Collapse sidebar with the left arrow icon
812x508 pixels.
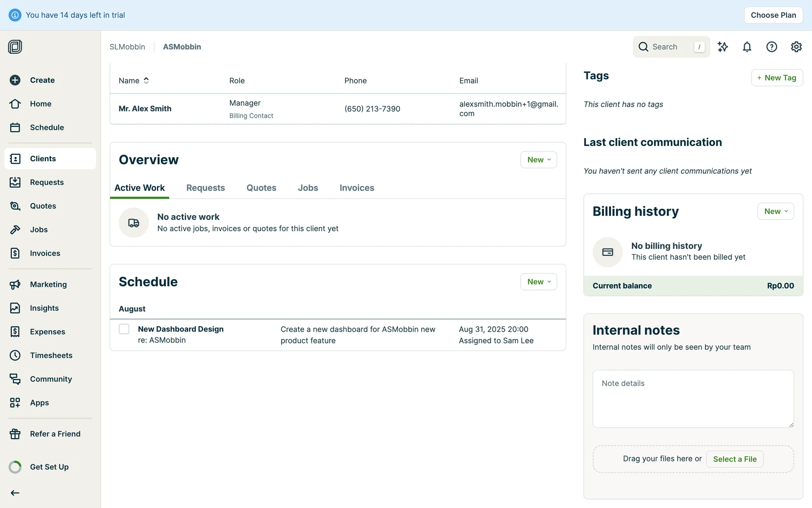point(15,493)
